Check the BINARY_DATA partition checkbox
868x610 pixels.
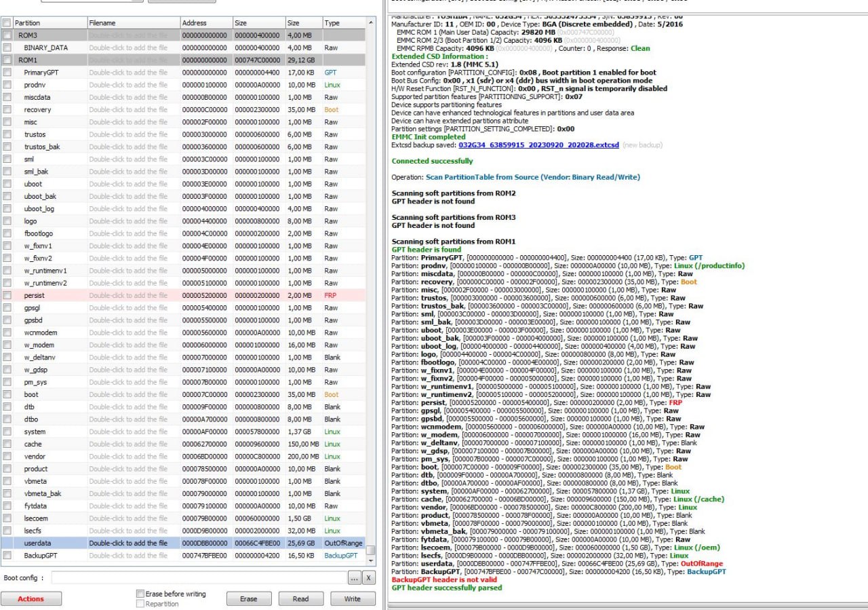7,47
